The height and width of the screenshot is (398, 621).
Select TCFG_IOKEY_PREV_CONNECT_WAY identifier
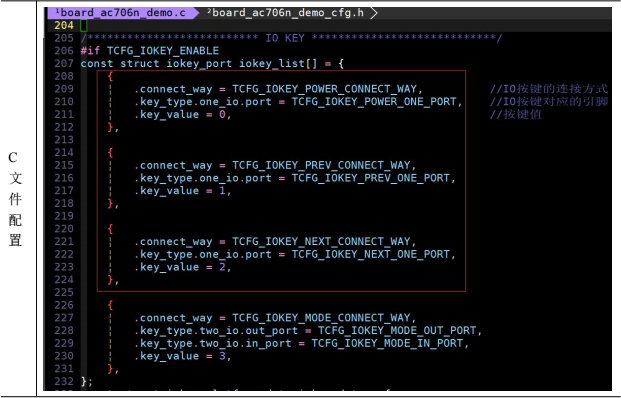tap(321, 165)
